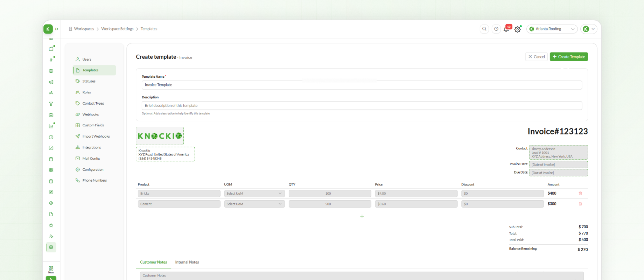Select Templates in the settings menu
Screen dimensions: 644x280
(94, 70)
